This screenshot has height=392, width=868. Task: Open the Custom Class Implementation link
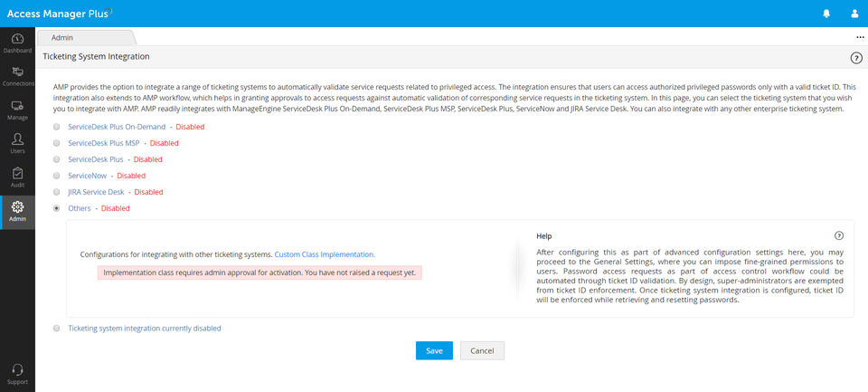tap(325, 254)
